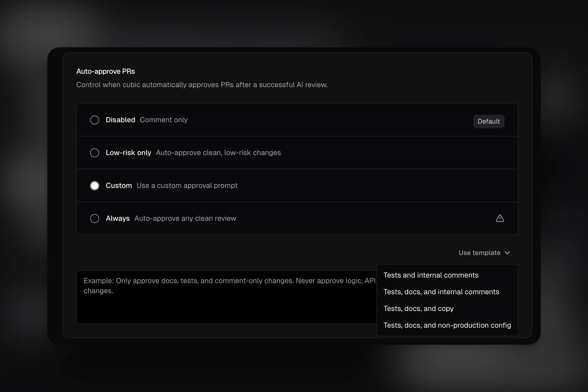The width and height of the screenshot is (588, 392).
Task: Click the 'Auto-approve clean, low-risk changes' description
Action: click(218, 153)
